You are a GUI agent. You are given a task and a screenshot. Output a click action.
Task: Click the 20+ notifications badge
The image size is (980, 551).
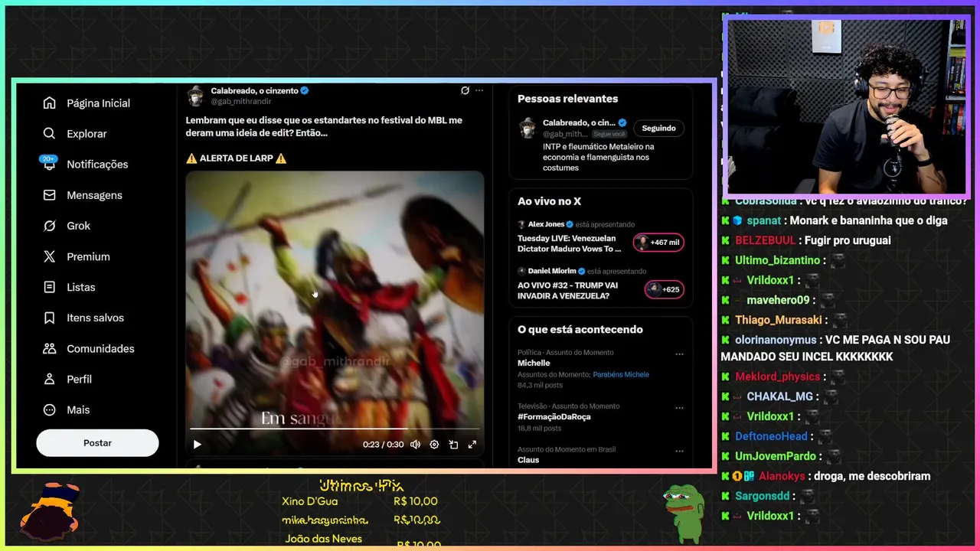49,159
